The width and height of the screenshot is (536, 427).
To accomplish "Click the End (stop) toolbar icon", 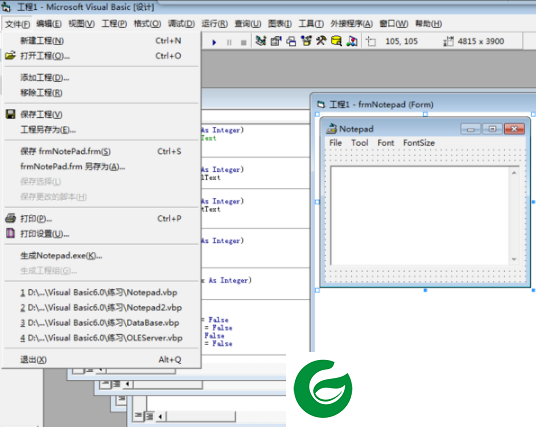I will (x=243, y=42).
